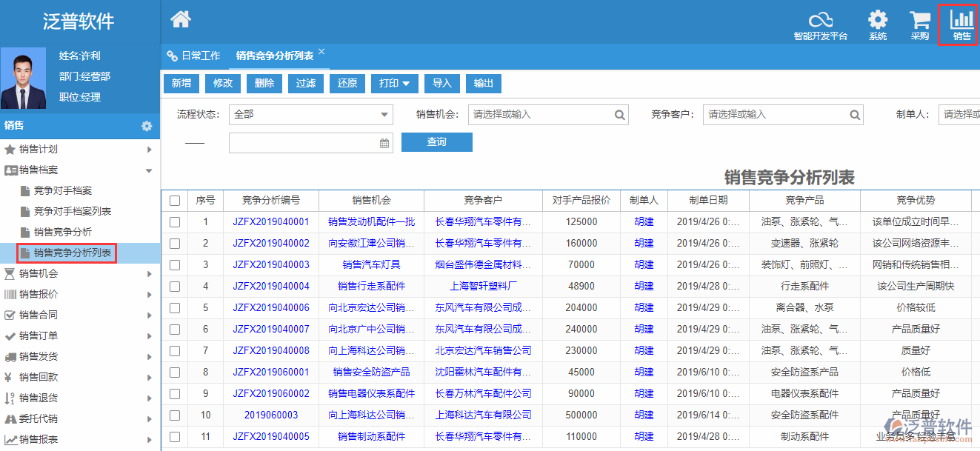The height and width of the screenshot is (451, 980).
Task: Check the checkbox for row 5
Action: click(x=175, y=307)
